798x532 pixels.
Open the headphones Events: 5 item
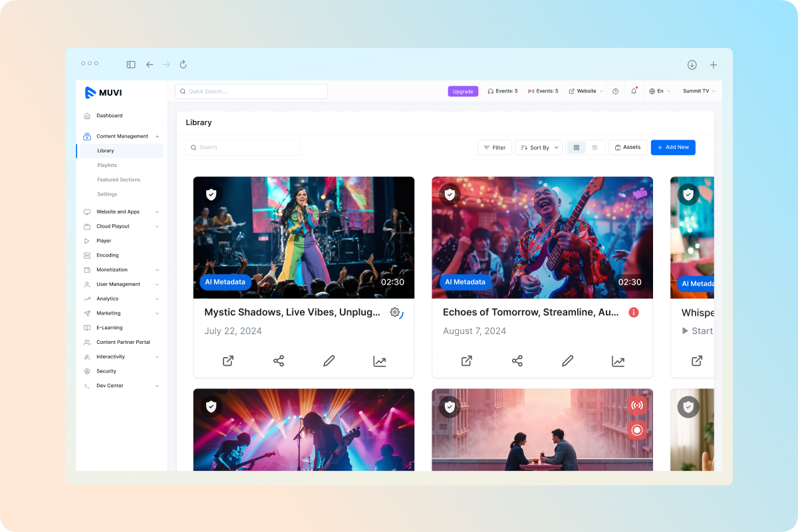[x=502, y=91]
